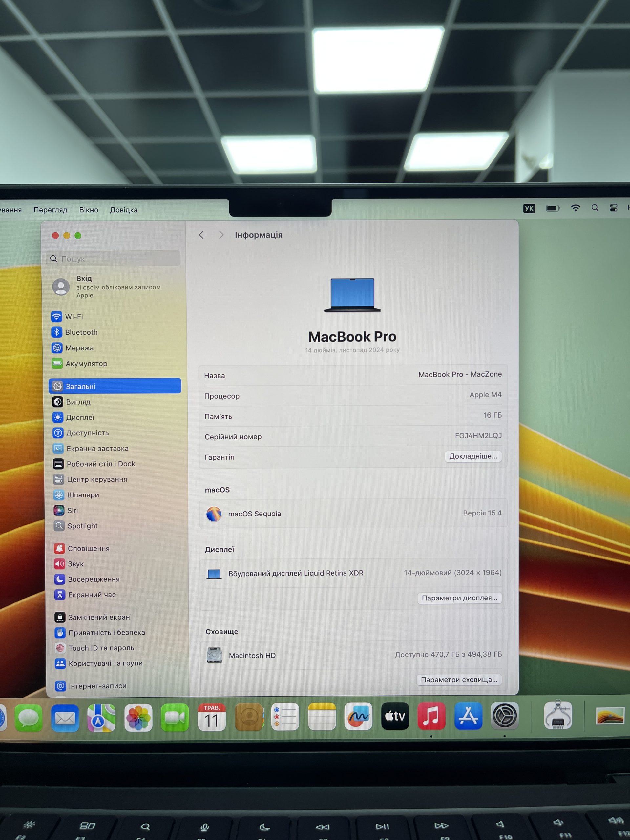Screen dimensions: 630x840
Task: Open Contacts from the Dock
Action: (x=249, y=717)
